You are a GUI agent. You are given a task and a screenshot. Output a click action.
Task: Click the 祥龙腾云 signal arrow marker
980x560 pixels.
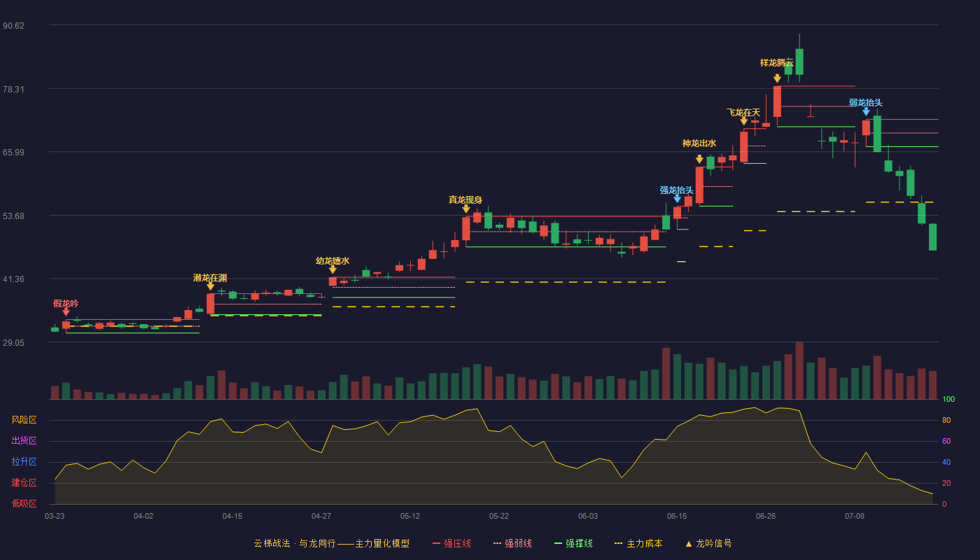pos(777,78)
